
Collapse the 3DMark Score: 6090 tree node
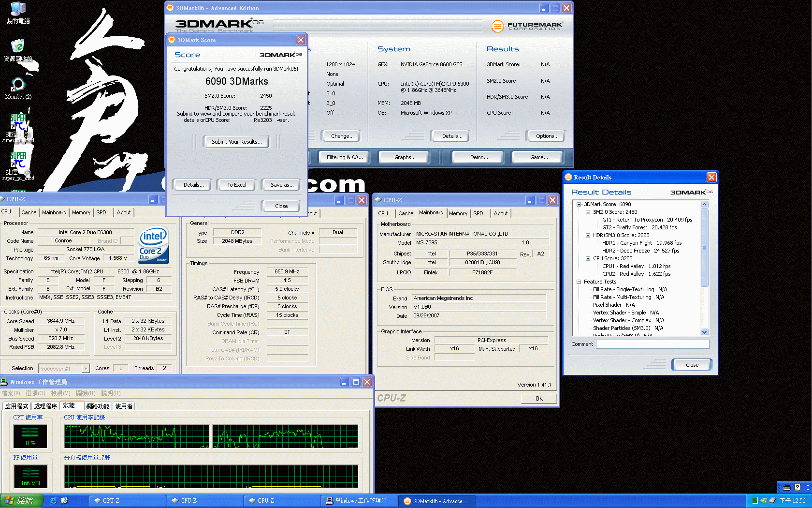(x=579, y=204)
